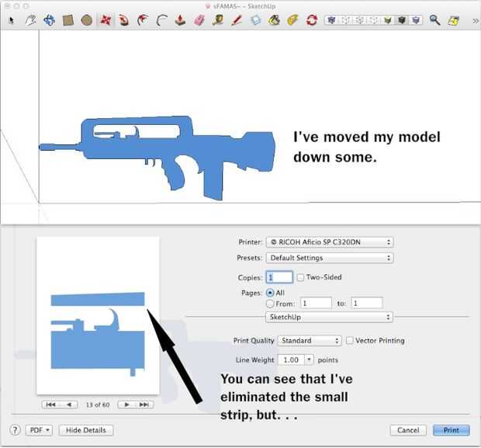Viewport: 481px width, 448px height.
Task: Open the SketchUp options section dropdown
Action: click(x=329, y=317)
